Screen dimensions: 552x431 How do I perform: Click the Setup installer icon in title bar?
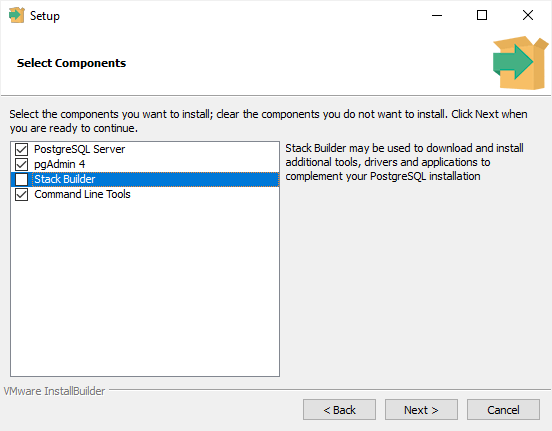click(x=17, y=15)
